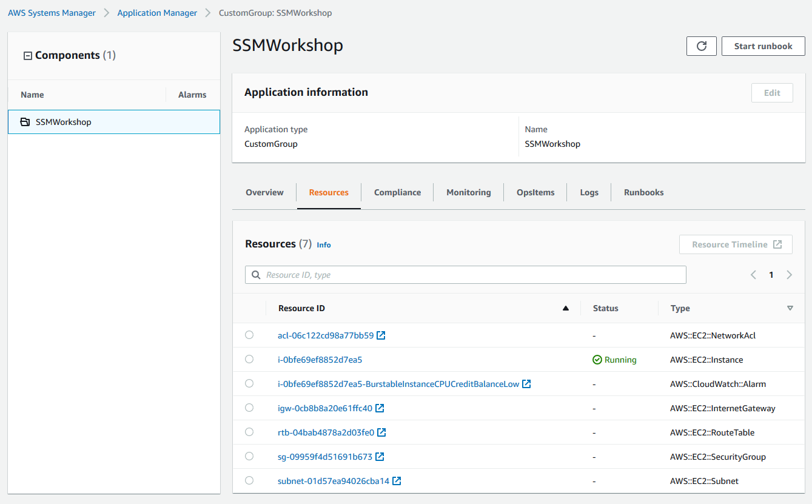The width and height of the screenshot is (812, 504).
Task: Open external link icon for BurstableInstanceCPUCreditBalanceLow alarm
Action: [x=526, y=384]
